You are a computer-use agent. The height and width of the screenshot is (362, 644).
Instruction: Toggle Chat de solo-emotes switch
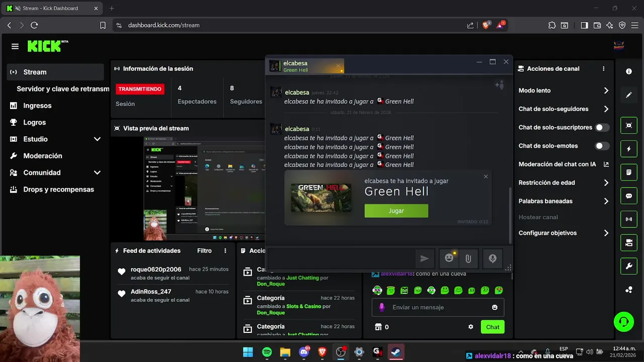[x=602, y=146]
